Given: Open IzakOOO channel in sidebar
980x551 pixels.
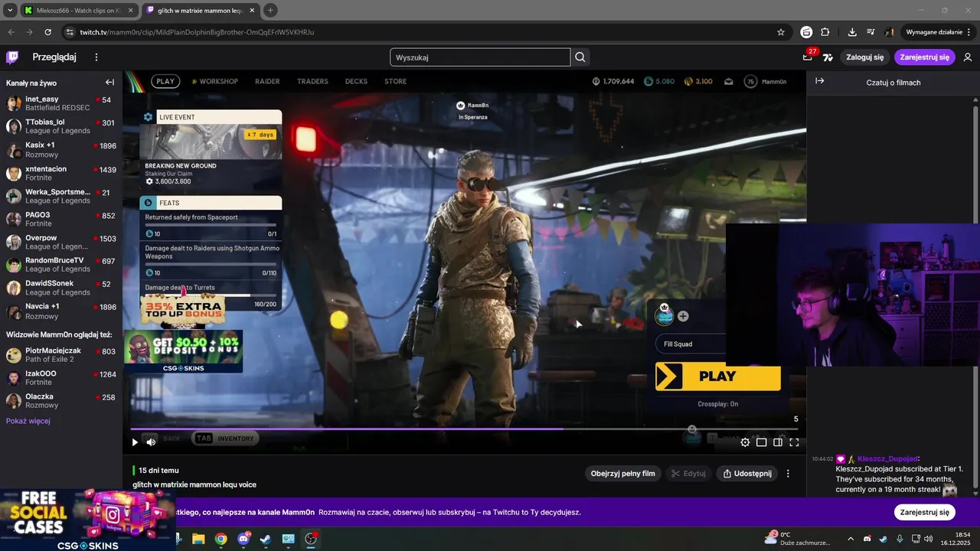Looking at the screenshot, I should tap(61, 378).
